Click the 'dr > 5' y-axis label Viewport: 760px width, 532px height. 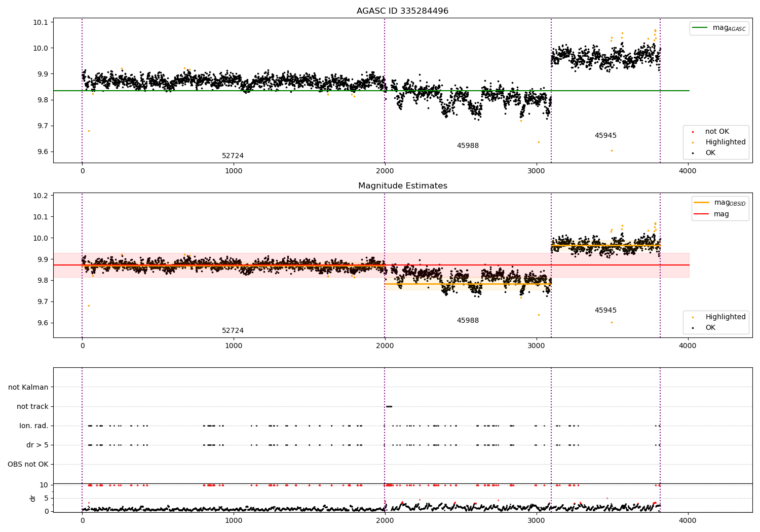click(37, 445)
